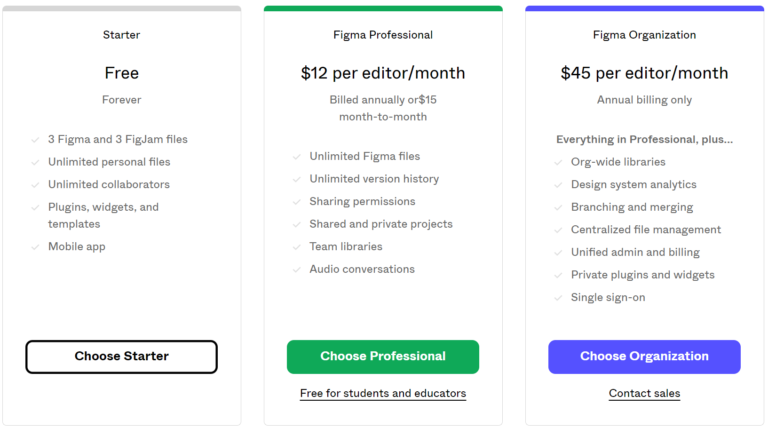The height and width of the screenshot is (428, 768).
Task: Click the Choose Starter button
Action: (121, 357)
